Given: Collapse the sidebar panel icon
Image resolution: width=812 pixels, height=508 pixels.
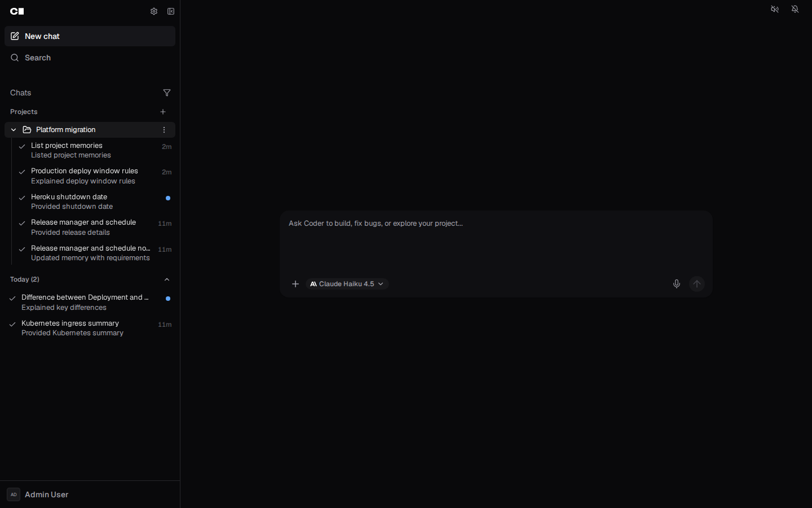Looking at the screenshot, I should [171, 11].
